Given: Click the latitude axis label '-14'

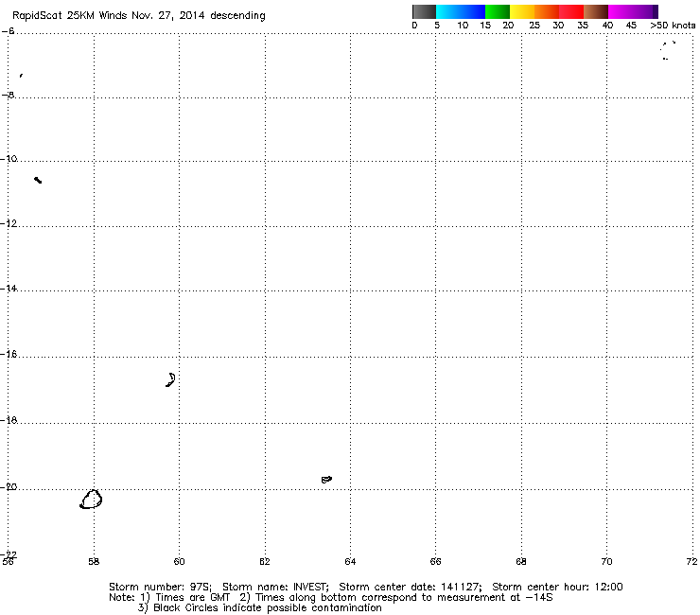Looking at the screenshot, I should pyautogui.click(x=9, y=289).
